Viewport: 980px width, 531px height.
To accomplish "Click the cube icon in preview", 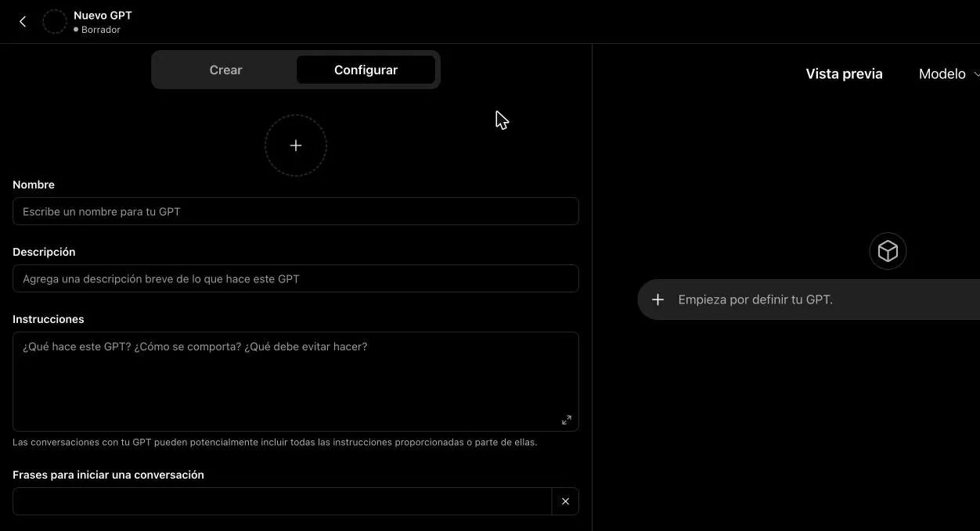I will coord(888,251).
